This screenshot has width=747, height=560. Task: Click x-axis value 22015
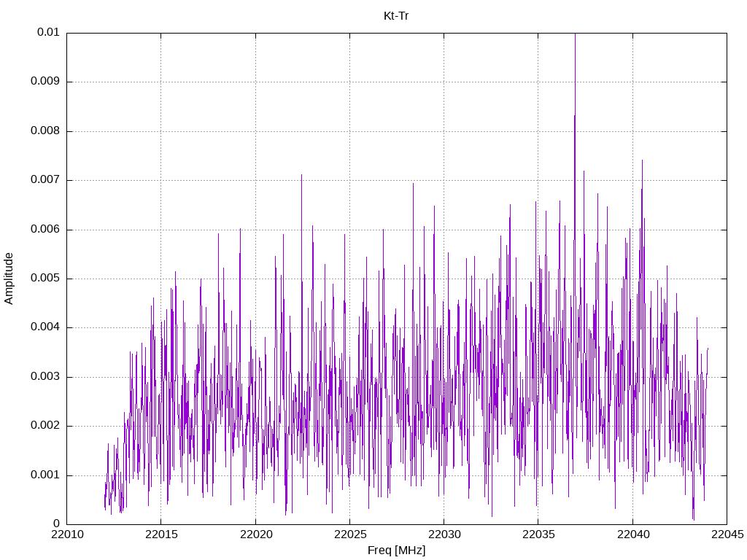point(161,534)
